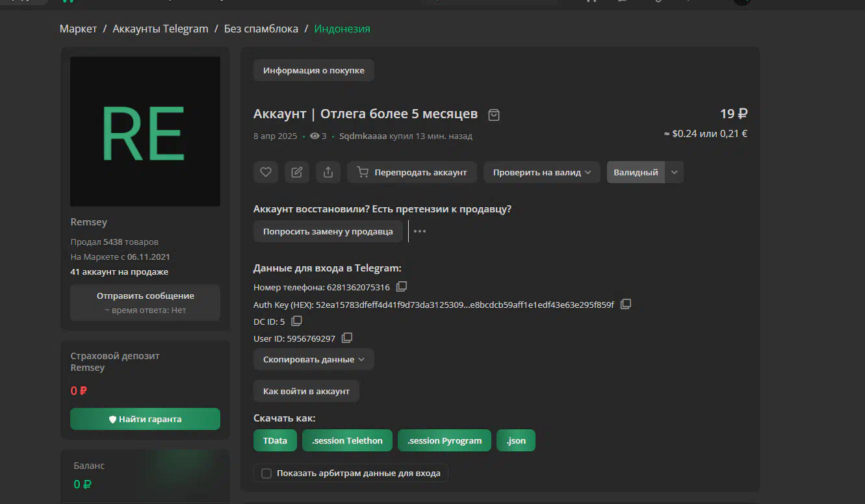Click the Баланс 0 ₽ amount
Screen dimensions: 865x504
click(x=83, y=484)
